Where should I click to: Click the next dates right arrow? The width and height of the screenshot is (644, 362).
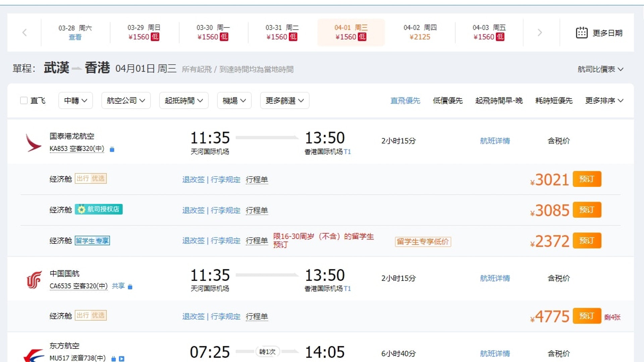pyautogui.click(x=540, y=33)
